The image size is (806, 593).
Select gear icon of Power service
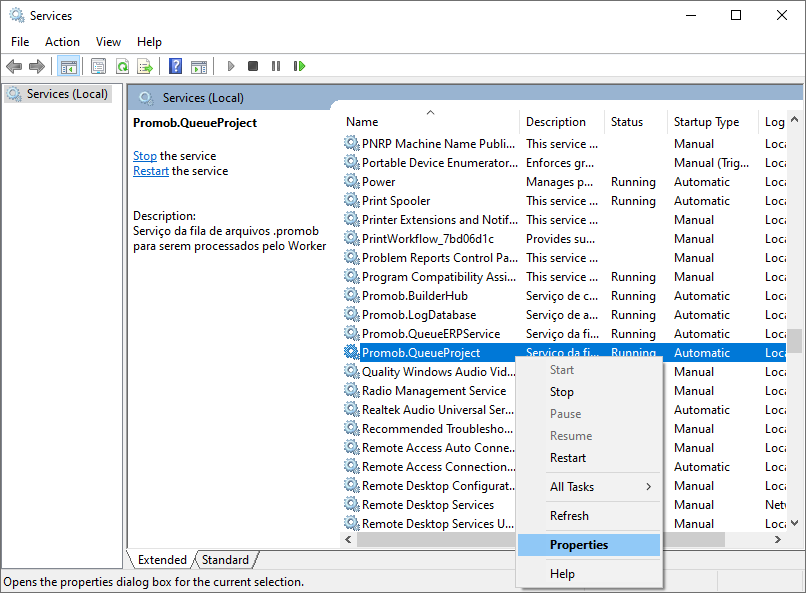352,181
